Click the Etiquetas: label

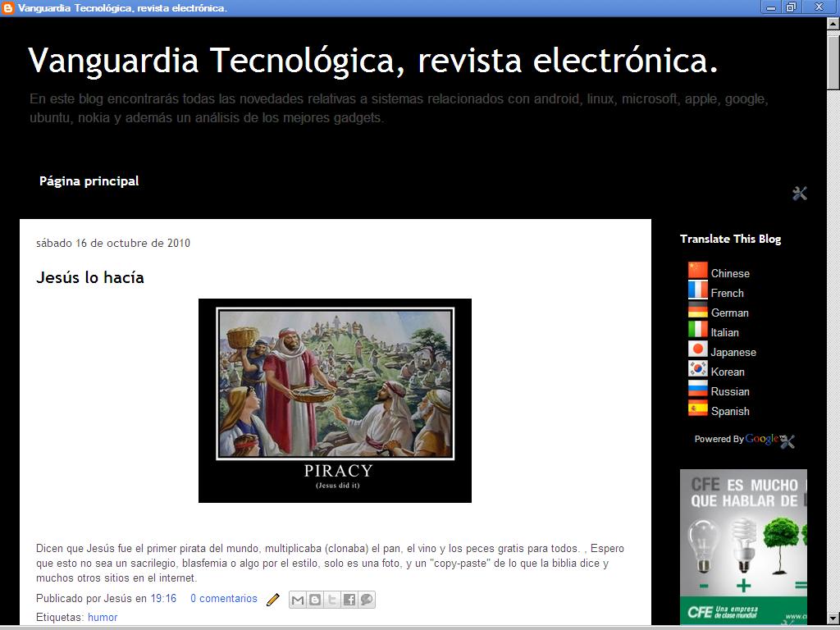[x=60, y=617]
